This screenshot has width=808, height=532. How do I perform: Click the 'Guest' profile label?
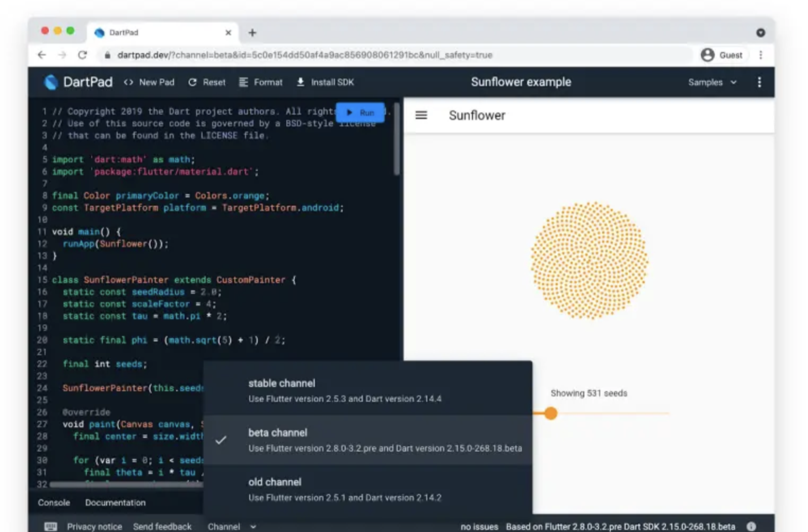(731, 55)
